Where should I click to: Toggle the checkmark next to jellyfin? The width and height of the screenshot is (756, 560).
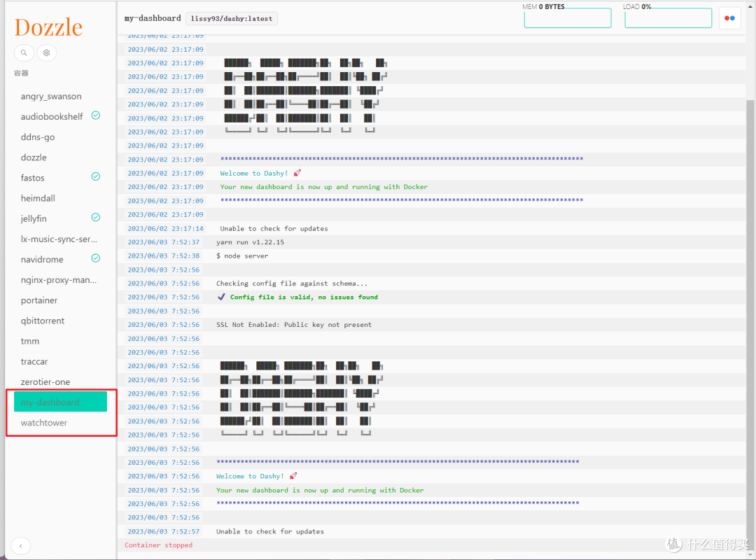[95, 217]
